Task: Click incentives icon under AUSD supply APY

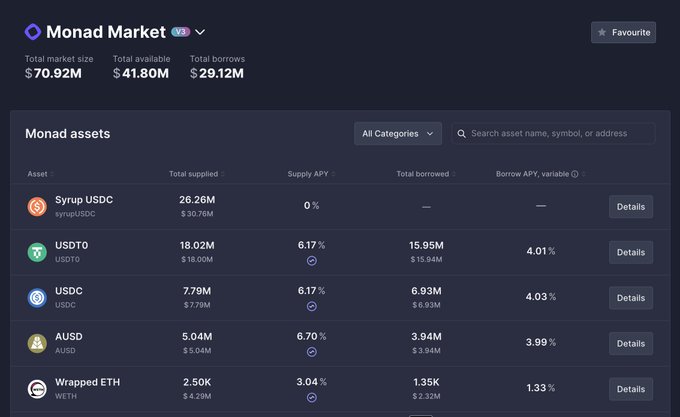Action: (312, 352)
